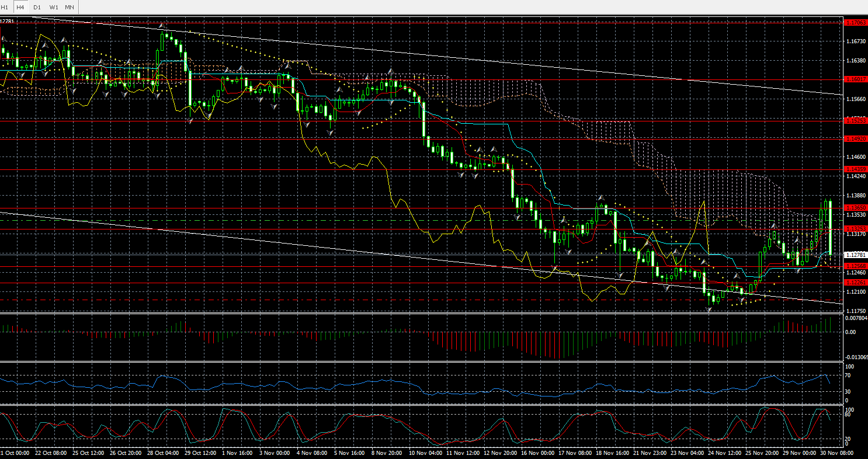Screen dimensions: 868x459
Task: Click the 22 Oct 08:00 time label
Action: [50, 453]
